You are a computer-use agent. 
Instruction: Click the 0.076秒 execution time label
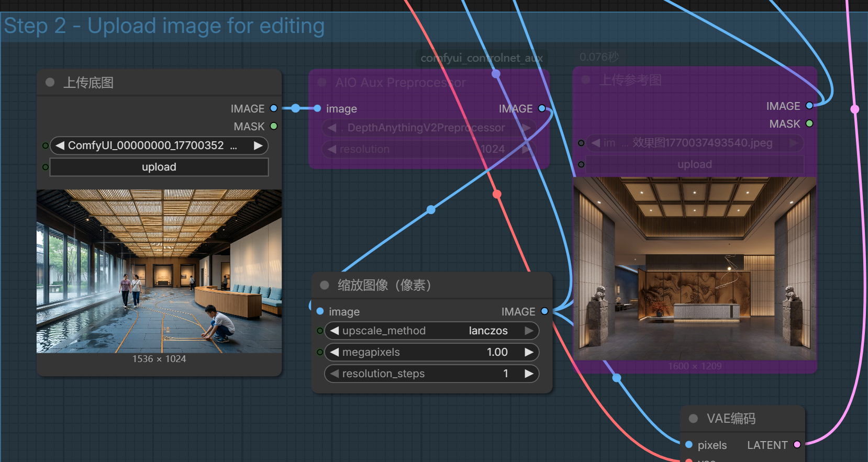pos(599,57)
